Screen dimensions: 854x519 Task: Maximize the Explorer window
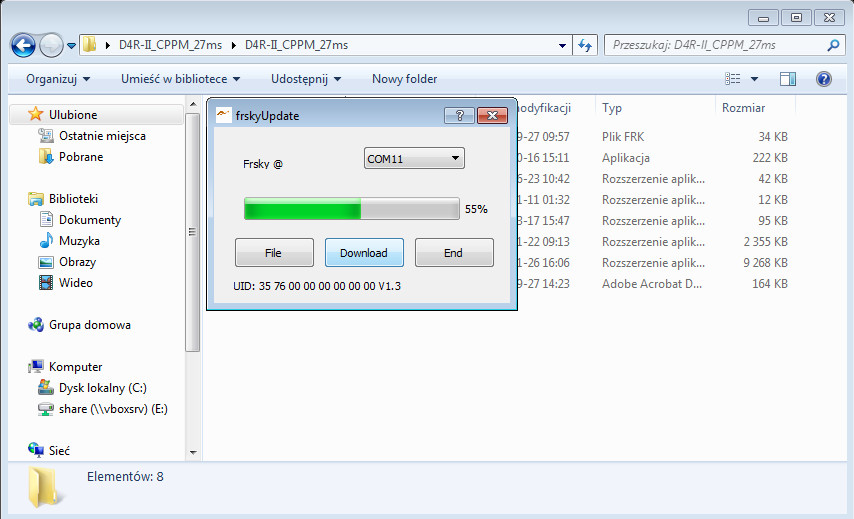(796, 18)
